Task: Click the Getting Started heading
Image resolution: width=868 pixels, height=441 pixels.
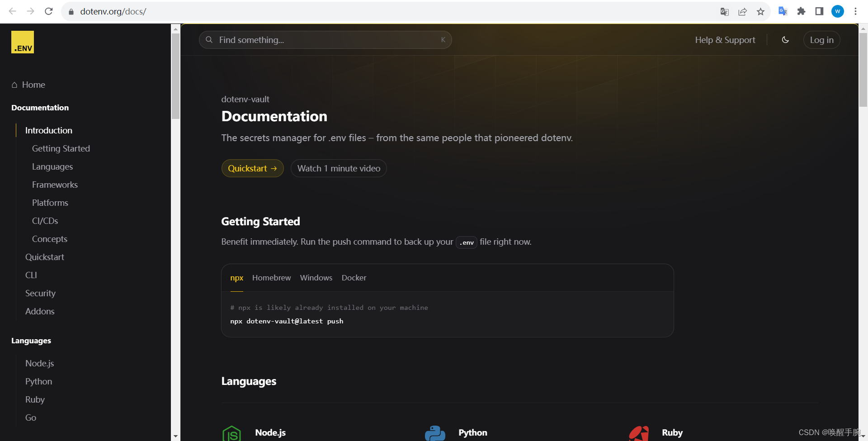Action: [260, 221]
